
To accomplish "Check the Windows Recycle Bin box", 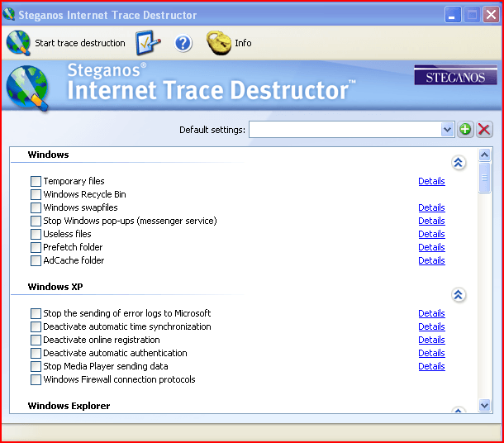I will coord(36,194).
